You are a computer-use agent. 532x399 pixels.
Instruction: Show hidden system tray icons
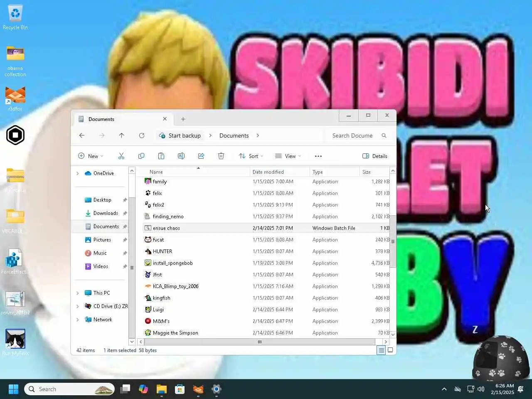click(444, 389)
